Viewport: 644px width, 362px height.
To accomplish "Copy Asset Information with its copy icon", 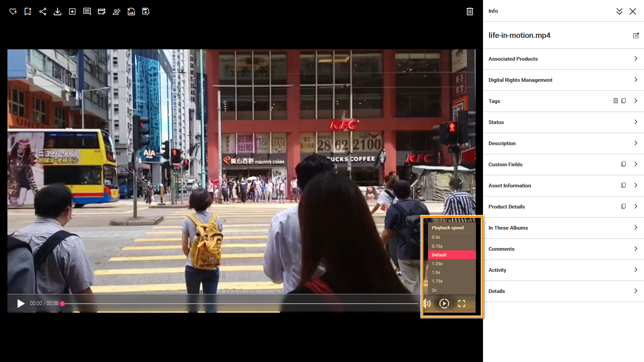I will [624, 185].
